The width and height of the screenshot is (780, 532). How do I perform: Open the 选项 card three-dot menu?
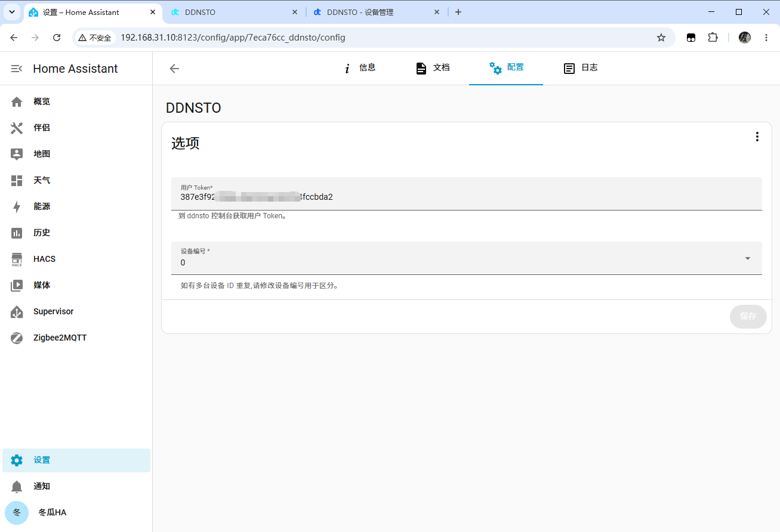(757, 137)
